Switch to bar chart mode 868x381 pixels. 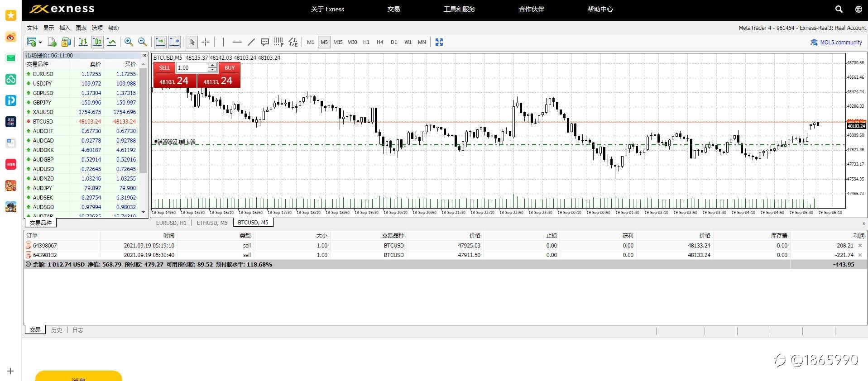[x=83, y=42]
